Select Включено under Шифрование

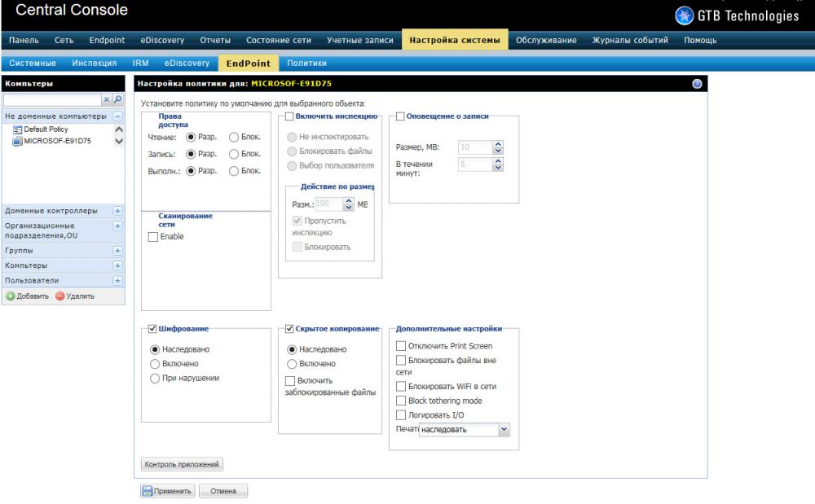[x=154, y=364]
